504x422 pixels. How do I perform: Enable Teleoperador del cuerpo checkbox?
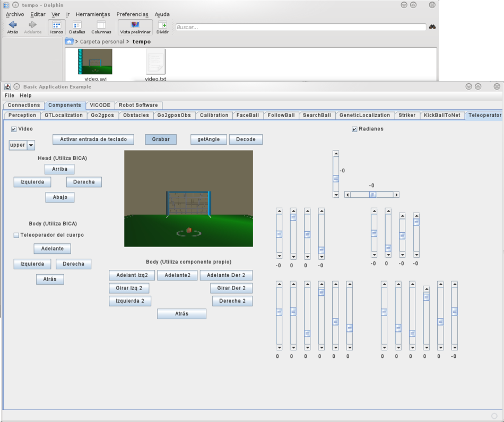[16, 235]
